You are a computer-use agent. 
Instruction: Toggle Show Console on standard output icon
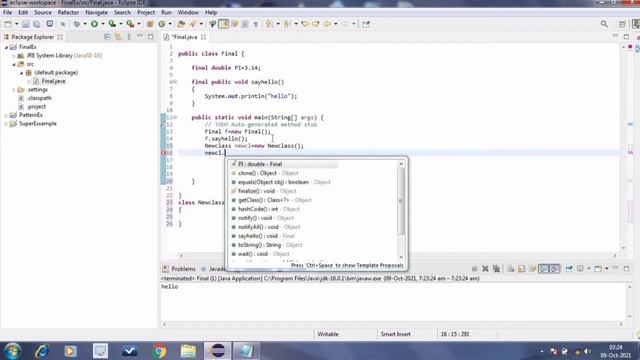pyautogui.click(x=543, y=269)
